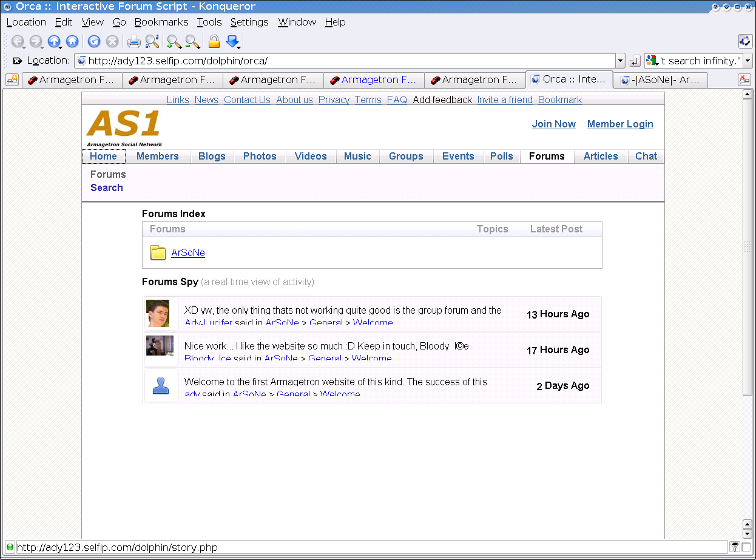Image resolution: width=756 pixels, height=560 pixels.
Task: Toggle the link view checkbox in status bar
Action: (x=746, y=547)
